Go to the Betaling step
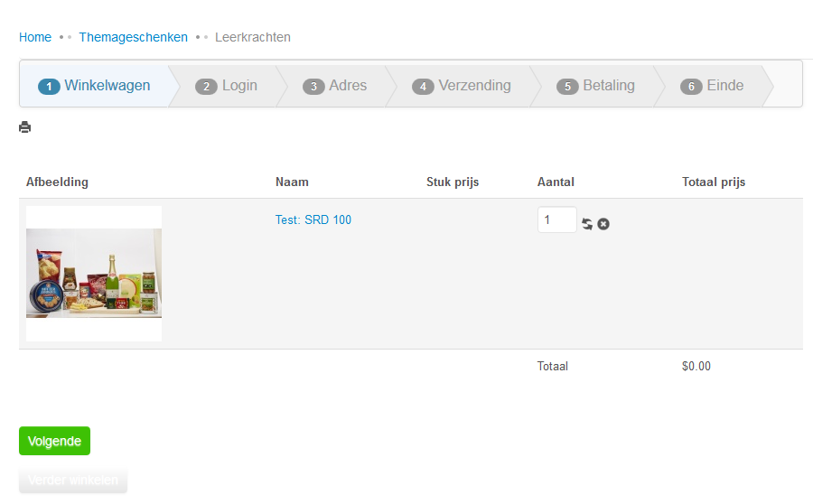This screenshot has width=813, height=504. (x=596, y=86)
